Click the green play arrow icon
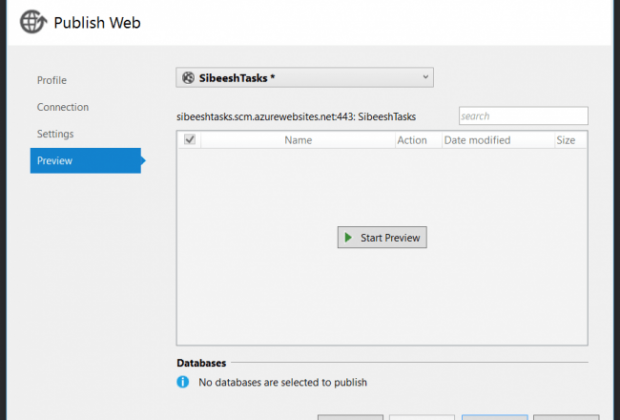Screen dimensions: 620x420 348,237
